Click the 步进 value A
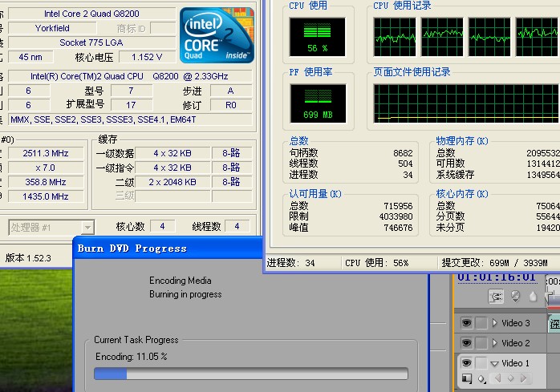This screenshot has width=560, height=392. pos(231,91)
